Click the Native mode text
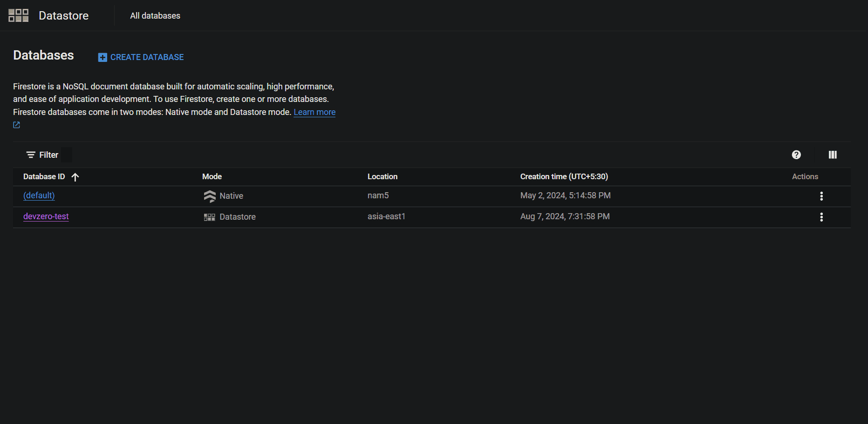This screenshot has width=868, height=424. click(x=232, y=196)
